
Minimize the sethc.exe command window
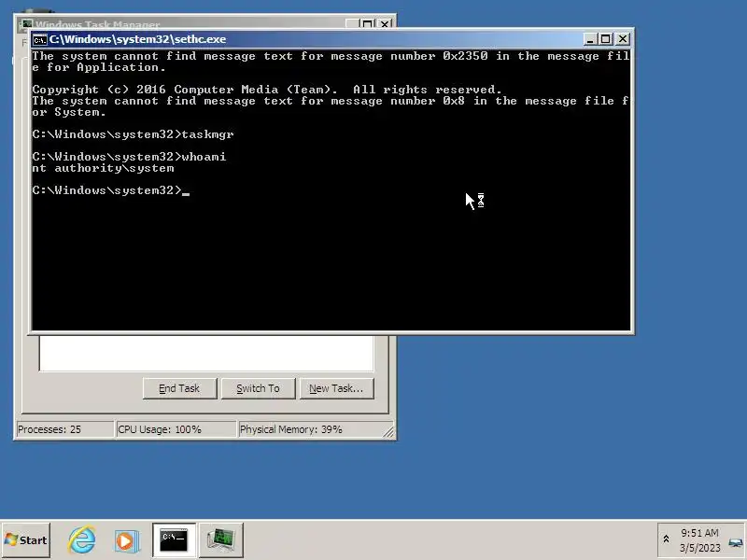(x=590, y=39)
